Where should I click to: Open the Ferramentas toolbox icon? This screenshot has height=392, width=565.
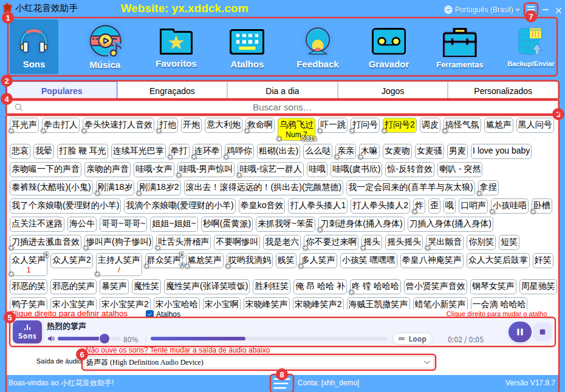(460, 47)
